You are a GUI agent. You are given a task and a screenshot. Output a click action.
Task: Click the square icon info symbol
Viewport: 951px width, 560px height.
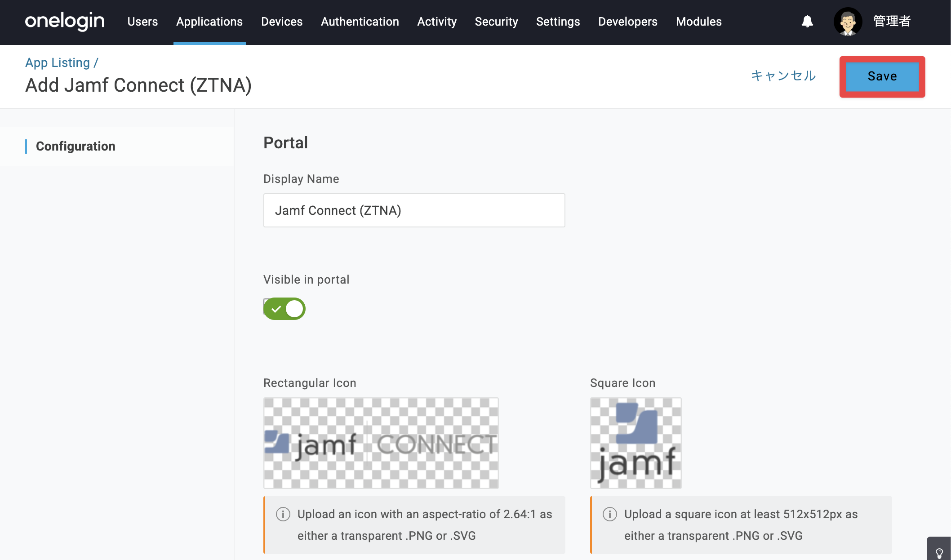point(610,514)
